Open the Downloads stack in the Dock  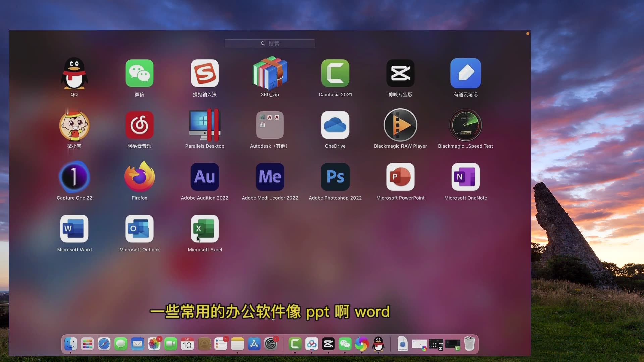point(402,344)
